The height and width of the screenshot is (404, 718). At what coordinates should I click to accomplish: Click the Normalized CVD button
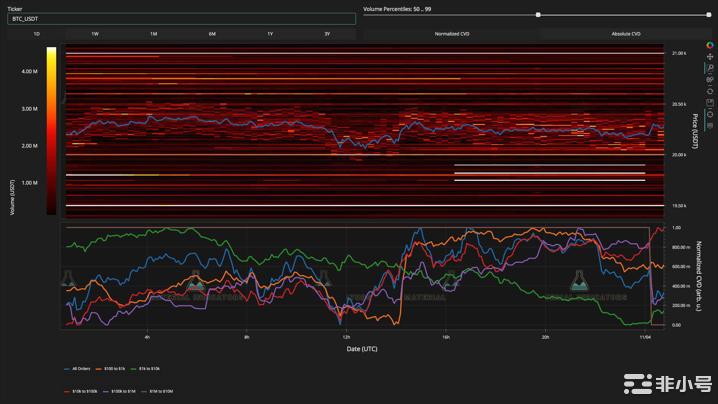[x=452, y=34]
